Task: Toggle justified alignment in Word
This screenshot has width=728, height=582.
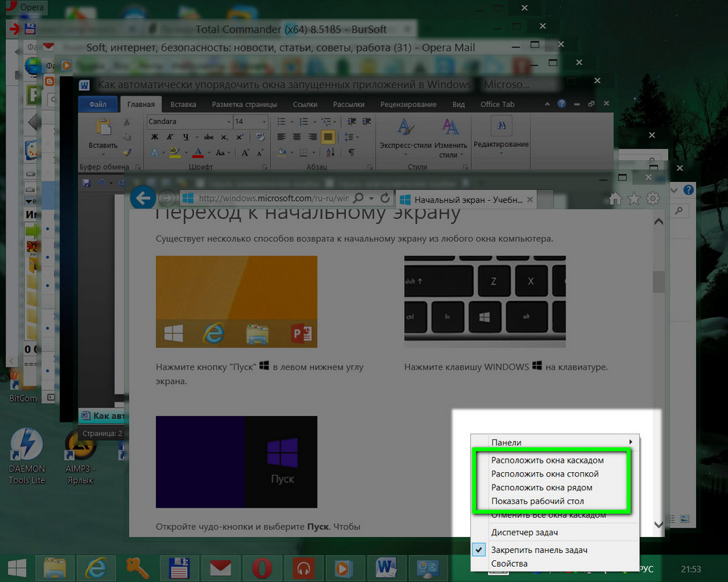Action: (x=328, y=137)
